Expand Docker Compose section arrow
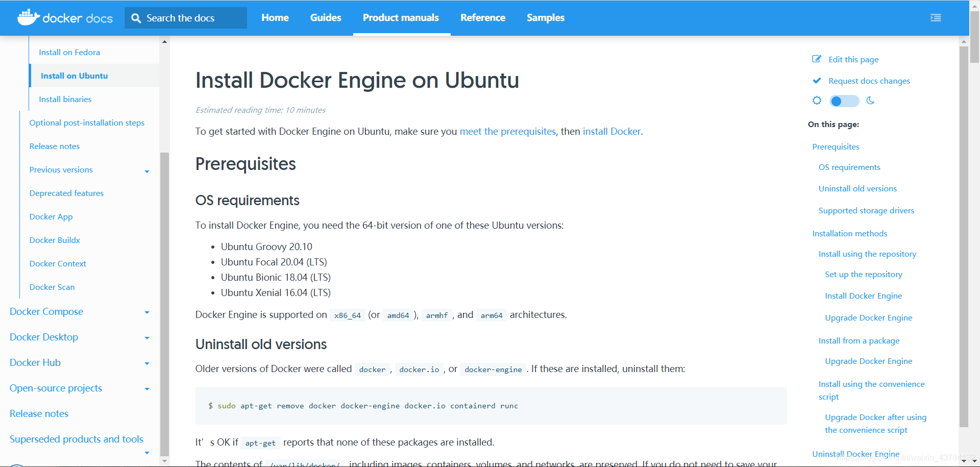 point(147,312)
